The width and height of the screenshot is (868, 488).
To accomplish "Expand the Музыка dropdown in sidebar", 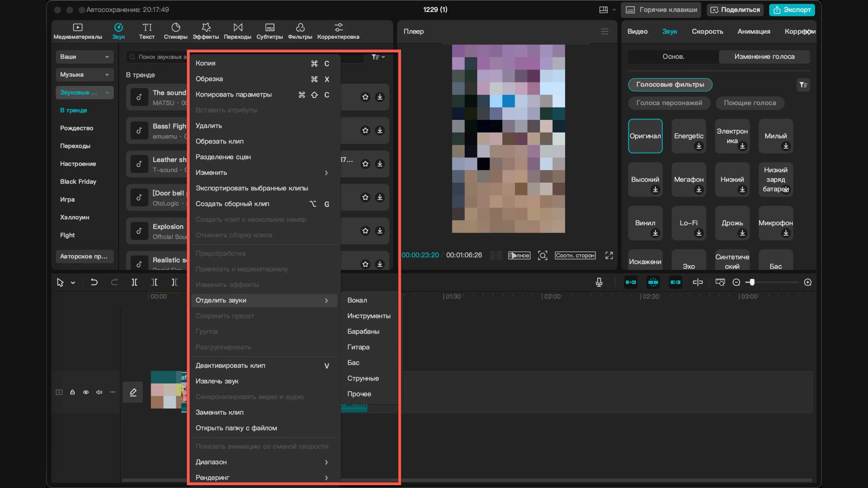I will [x=84, y=75].
